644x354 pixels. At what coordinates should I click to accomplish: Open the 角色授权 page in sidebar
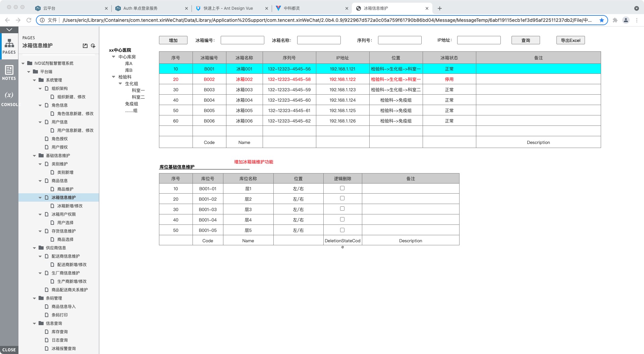tap(59, 139)
